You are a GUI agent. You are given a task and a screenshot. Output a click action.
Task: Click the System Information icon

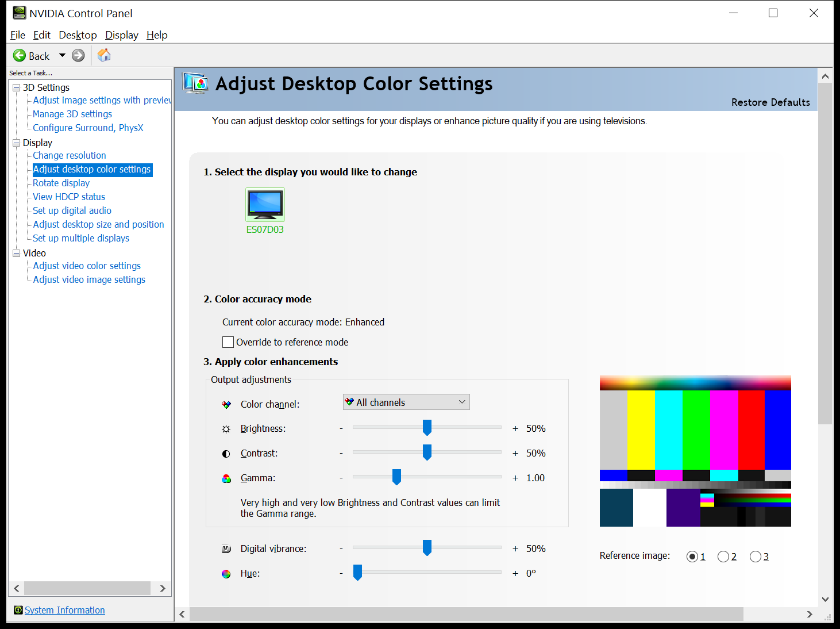coord(18,610)
